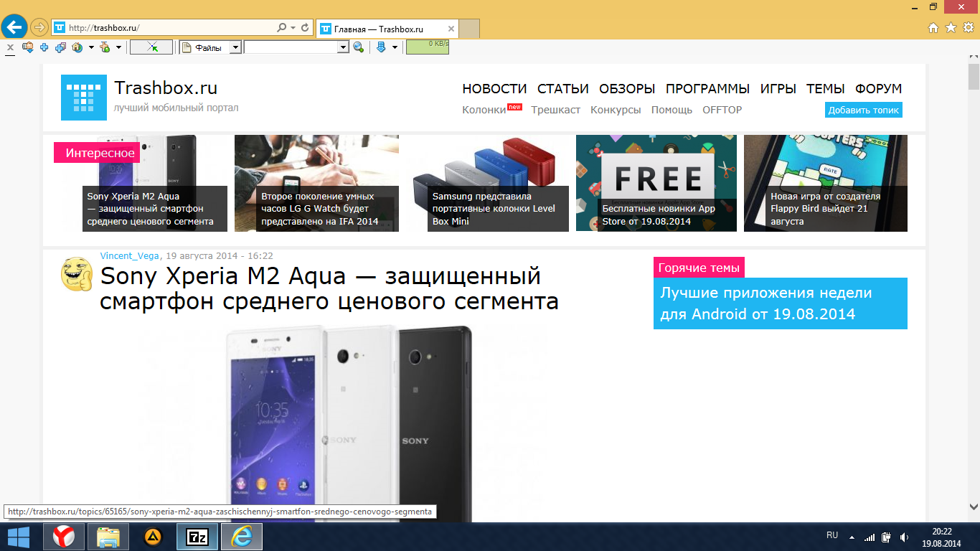Click the blue plus add-download icon
Image resolution: width=980 pixels, height=551 pixels.
pyautogui.click(x=44, y=47)
